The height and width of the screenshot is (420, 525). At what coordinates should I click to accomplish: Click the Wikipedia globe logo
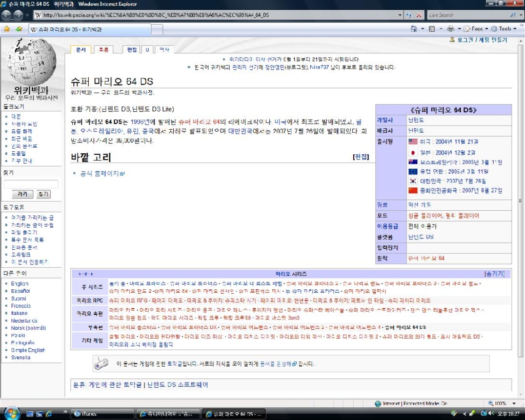tap(31, 62)
